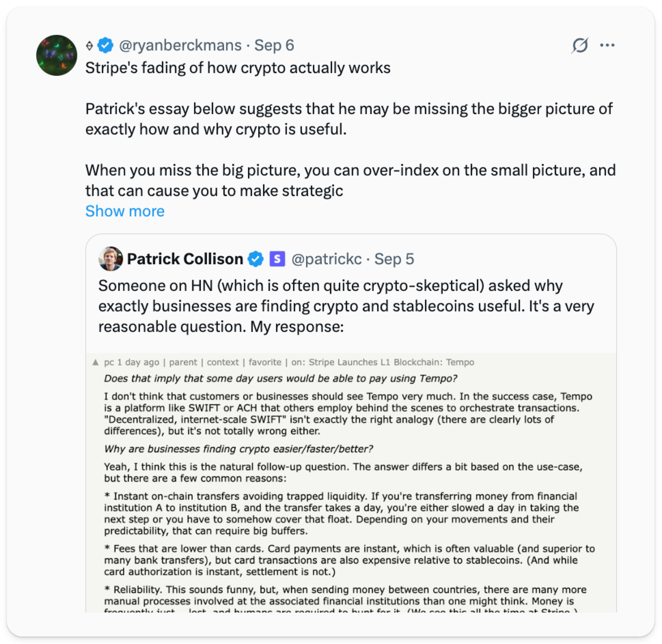Click the Ethereum diamond icon beside the handle
The height and width of the screenshot is (644, 662).
pyautogui.click(x=89, y=45)
